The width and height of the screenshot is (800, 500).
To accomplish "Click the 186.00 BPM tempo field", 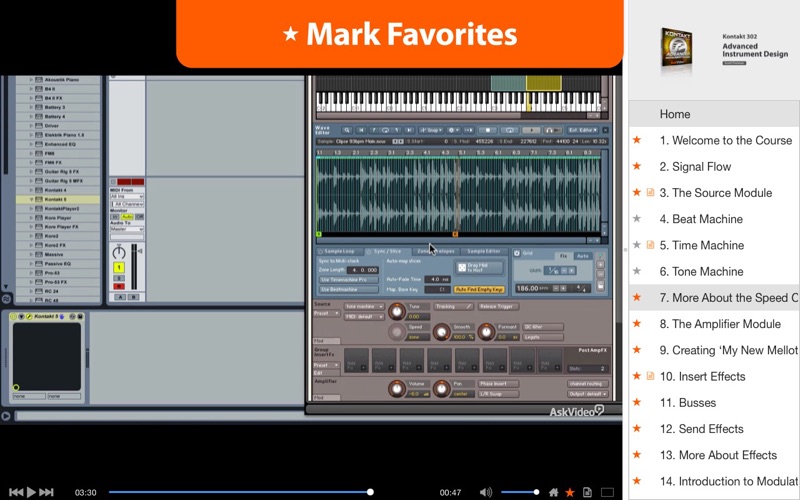I will [x=532, y=288].
